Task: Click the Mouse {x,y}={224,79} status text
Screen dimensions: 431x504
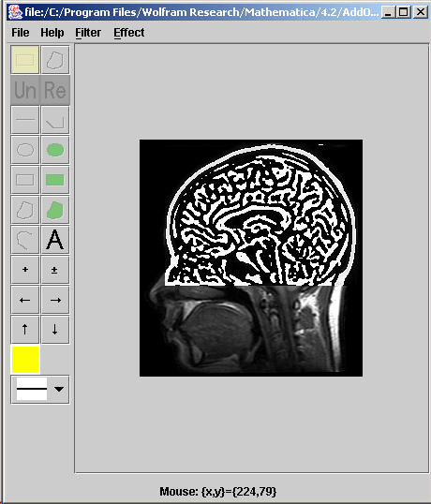Action: tap(218, 491)
